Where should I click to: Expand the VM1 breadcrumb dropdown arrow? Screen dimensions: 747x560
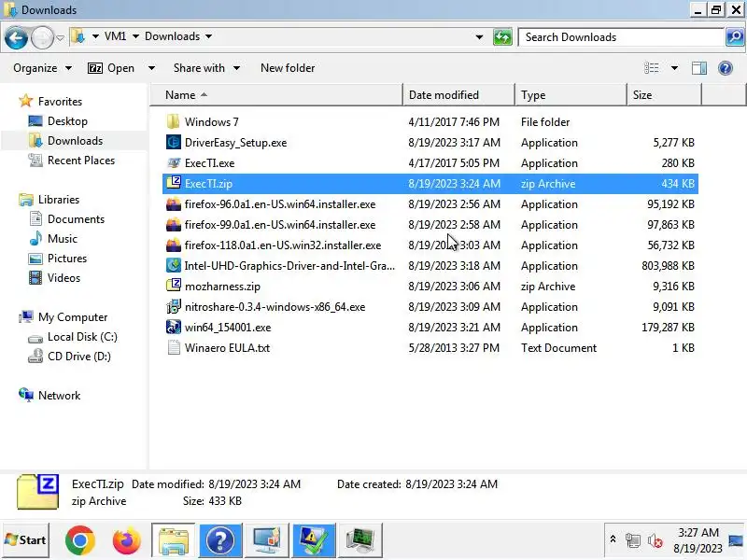pyautogui.click(x=135, y=36)
